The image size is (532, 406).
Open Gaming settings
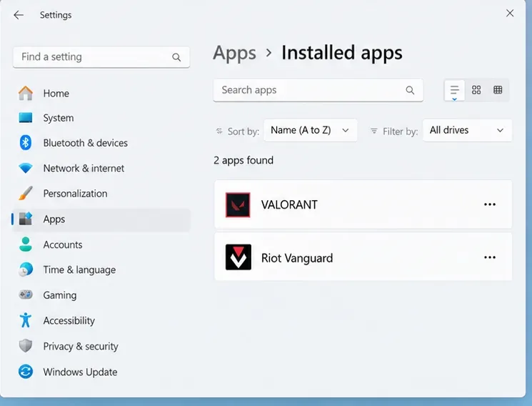(x=101, y=295)
